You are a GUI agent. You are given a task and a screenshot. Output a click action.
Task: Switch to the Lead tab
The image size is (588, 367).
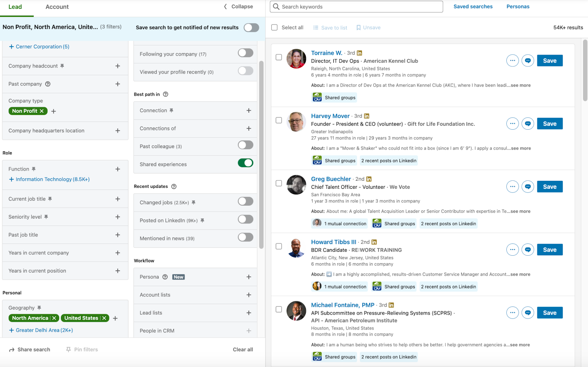tap(15, 7)
